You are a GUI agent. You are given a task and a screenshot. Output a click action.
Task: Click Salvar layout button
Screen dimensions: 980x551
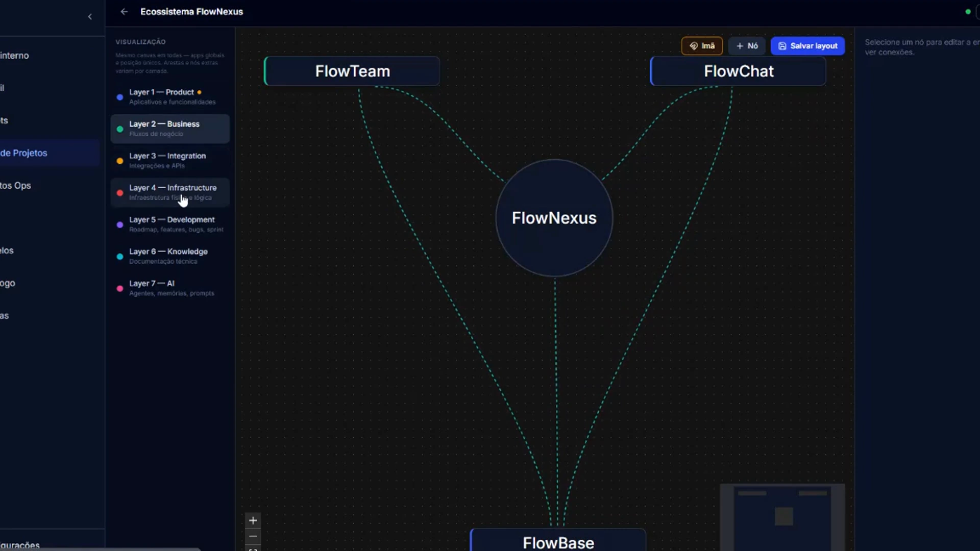tap(807, 46)
